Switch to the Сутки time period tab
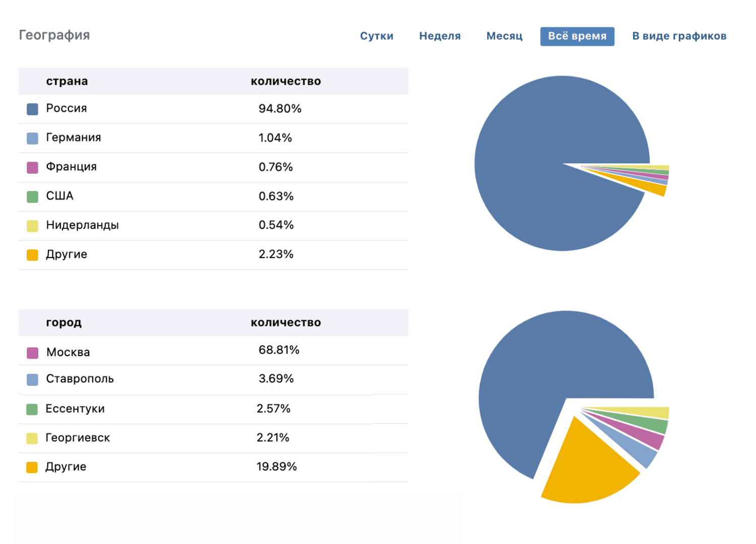The height and width of the screenshot is (544, 756). point(376,36)
